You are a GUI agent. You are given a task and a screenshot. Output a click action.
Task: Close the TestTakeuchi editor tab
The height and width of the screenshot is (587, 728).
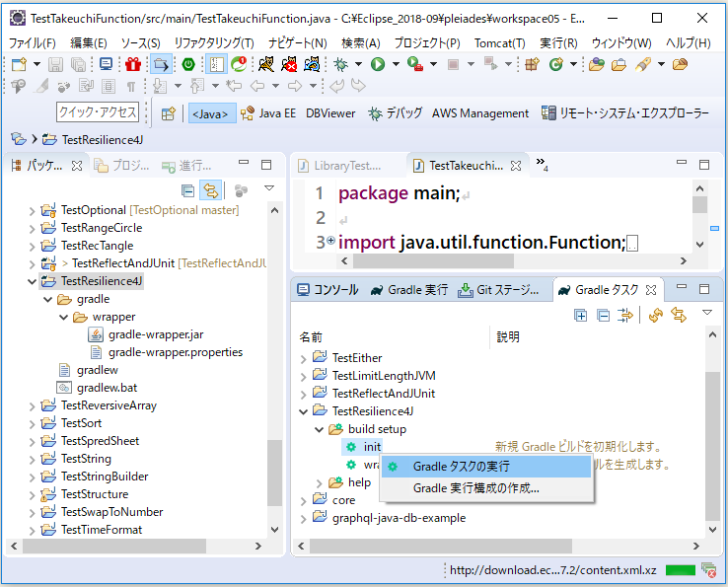coord(515,166)
